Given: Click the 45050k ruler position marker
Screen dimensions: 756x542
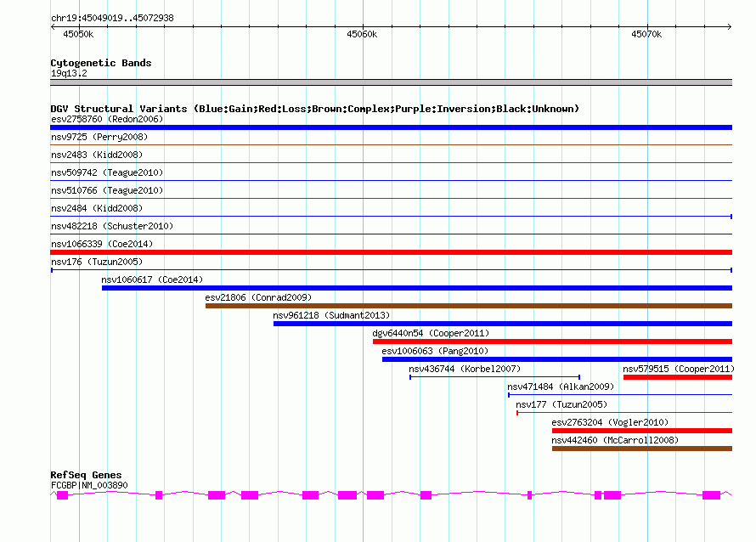Looking at the screenshot, I should click(78, 35).
